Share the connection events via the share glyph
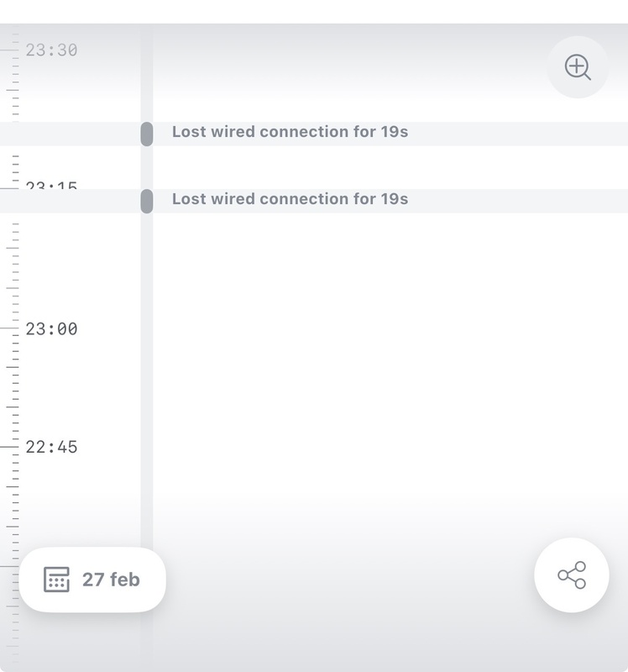 point(570,575)
